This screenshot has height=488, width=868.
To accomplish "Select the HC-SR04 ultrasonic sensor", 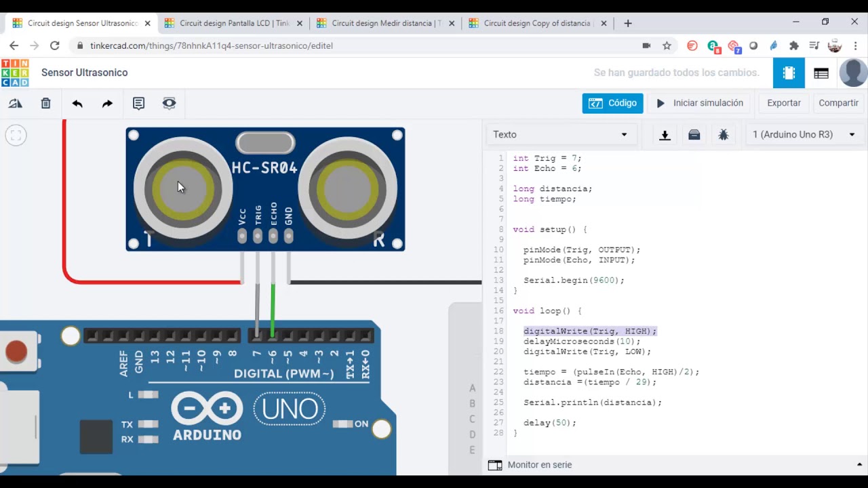I will (265, 189).
